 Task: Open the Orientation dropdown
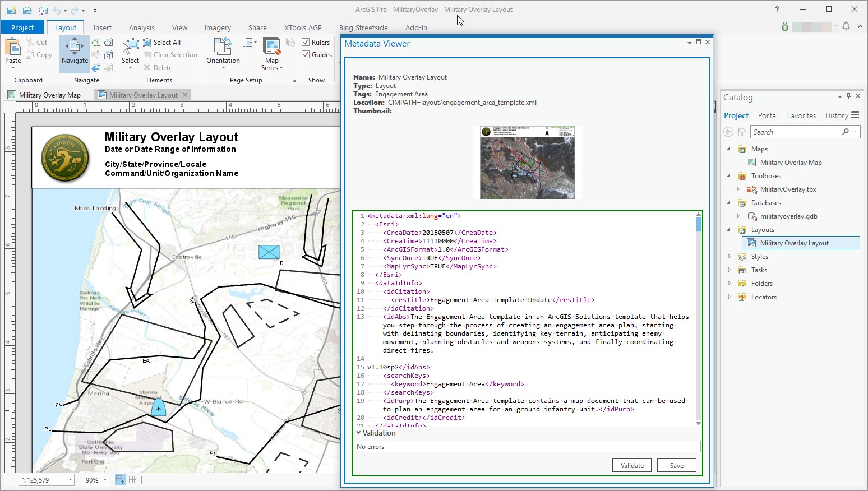coord(222,54)
